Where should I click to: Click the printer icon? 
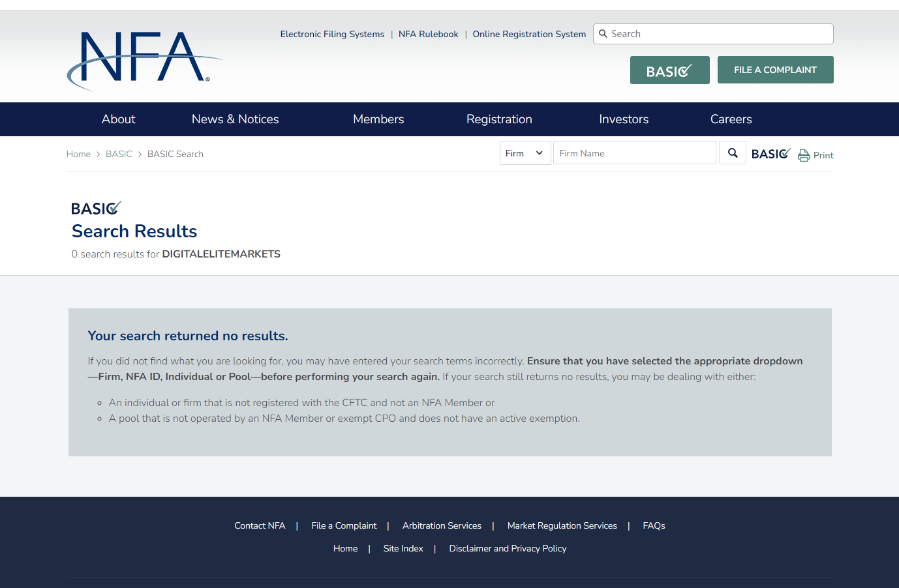point(804,155)
